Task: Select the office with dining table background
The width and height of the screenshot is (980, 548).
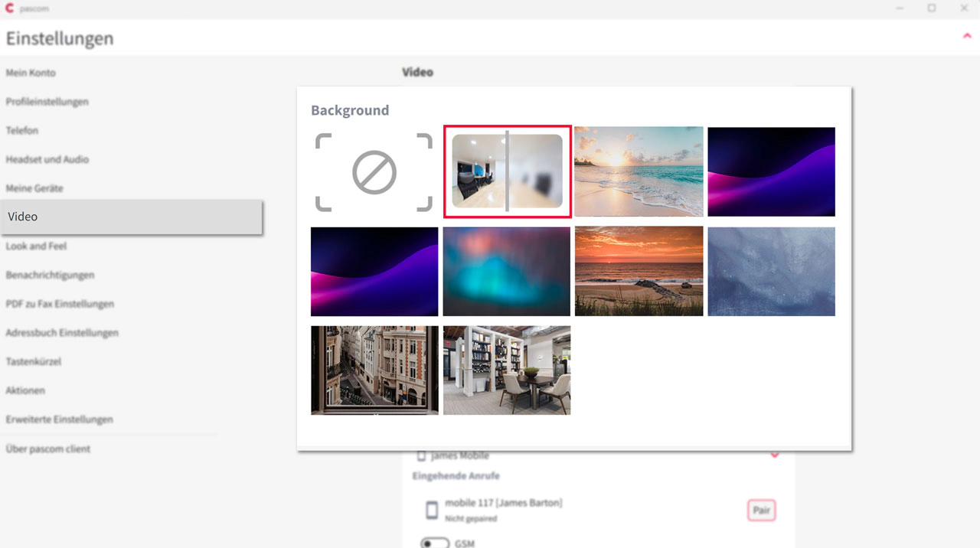Action: [507, 370]
